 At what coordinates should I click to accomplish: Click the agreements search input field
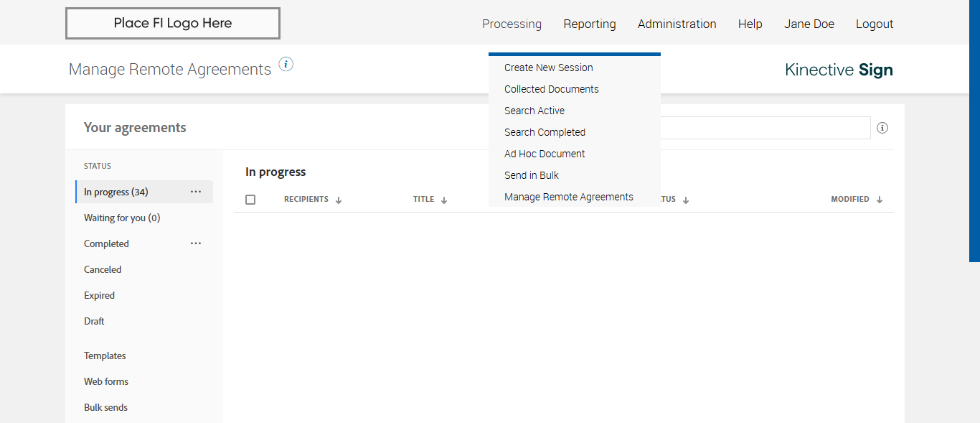pyautogui.click(x=765, y=128)
